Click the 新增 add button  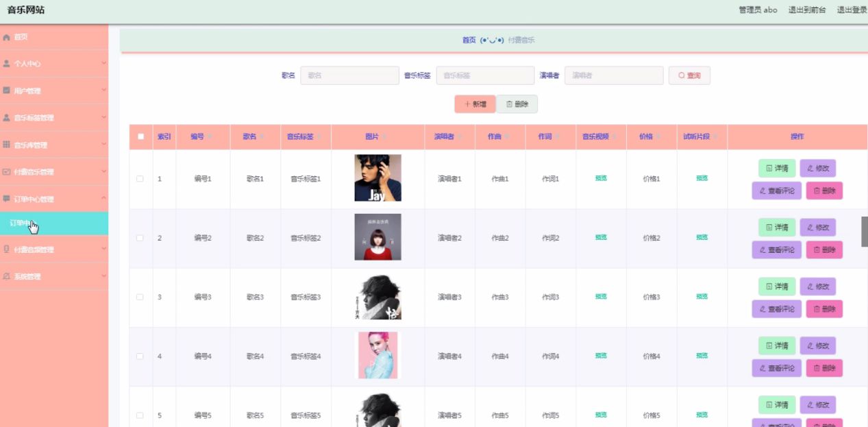475,104
